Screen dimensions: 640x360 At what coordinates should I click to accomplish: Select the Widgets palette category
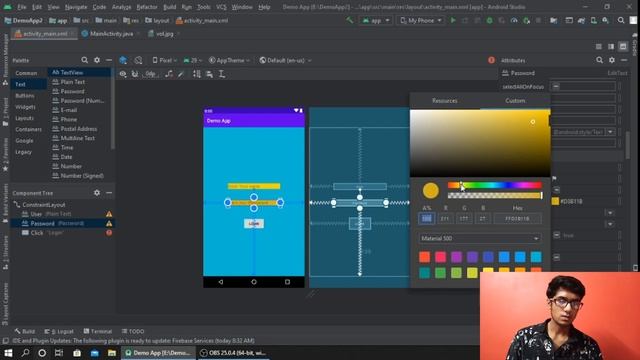25,107
